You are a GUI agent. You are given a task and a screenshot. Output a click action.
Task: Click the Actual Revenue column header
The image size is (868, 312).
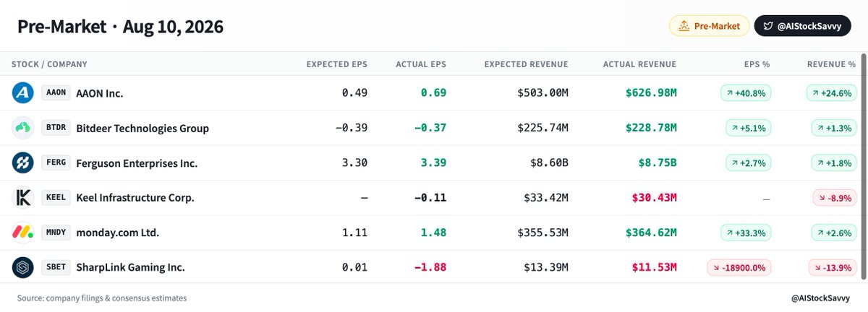[x=640, y=64]
